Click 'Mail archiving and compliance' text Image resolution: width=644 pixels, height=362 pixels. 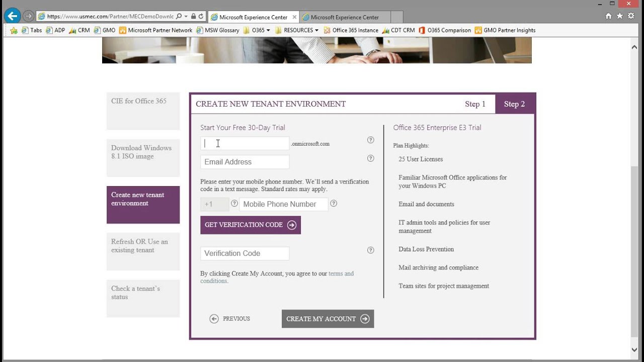pyautogui.click(x=439, y=267)
